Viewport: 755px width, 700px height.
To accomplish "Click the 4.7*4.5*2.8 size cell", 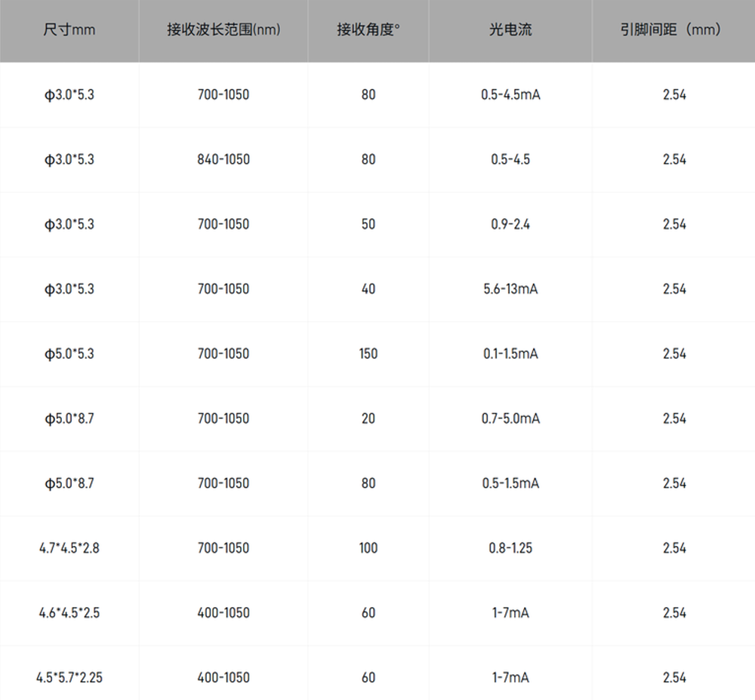I will coord(69,548).
